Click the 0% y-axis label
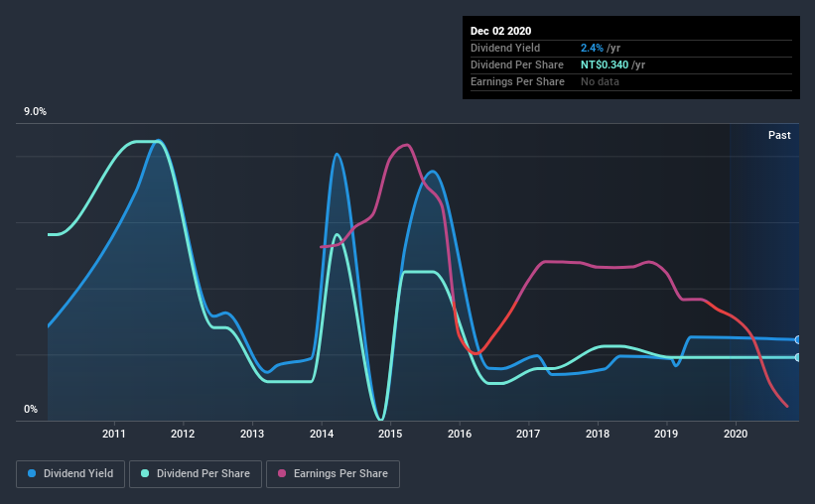815x504 pixels. tap(31, 410)
